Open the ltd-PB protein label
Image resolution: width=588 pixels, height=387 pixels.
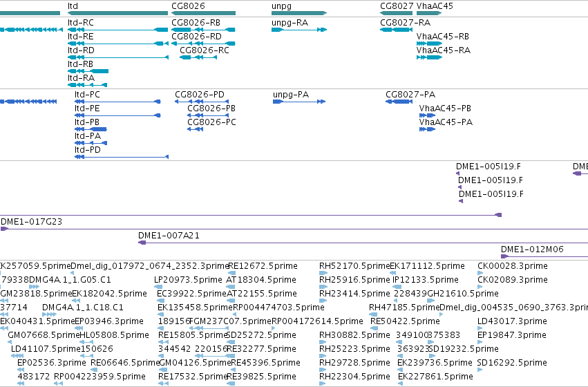tap(87, 122)
